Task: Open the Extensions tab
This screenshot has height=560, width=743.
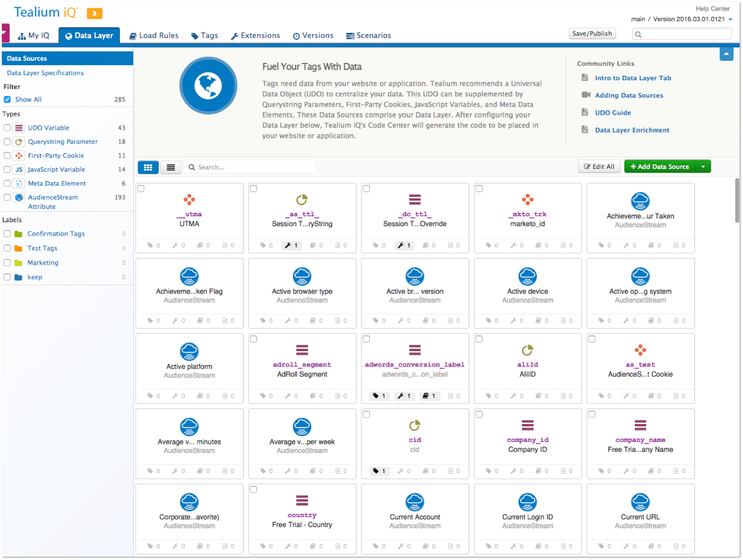Action: click(256, 36)
